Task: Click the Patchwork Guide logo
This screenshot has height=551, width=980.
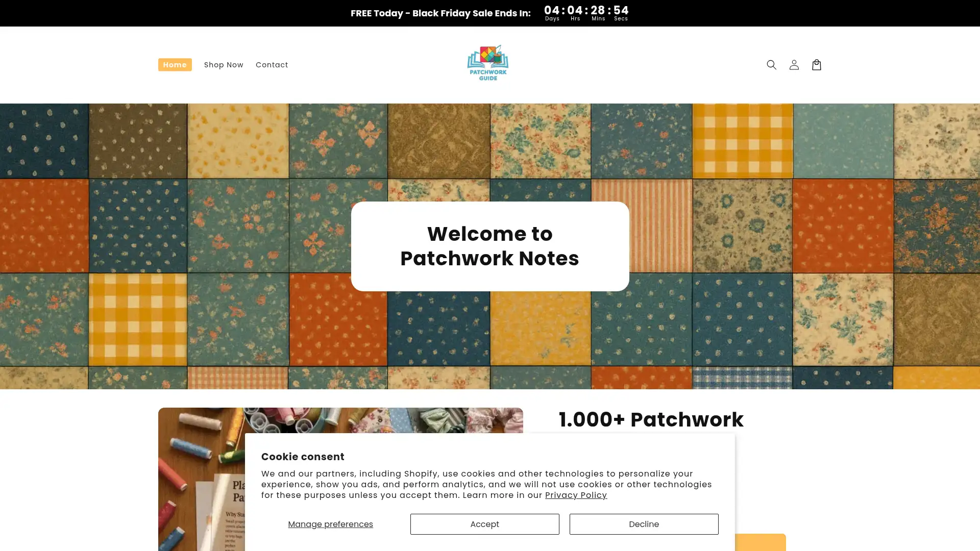Action: pos(487,63)
